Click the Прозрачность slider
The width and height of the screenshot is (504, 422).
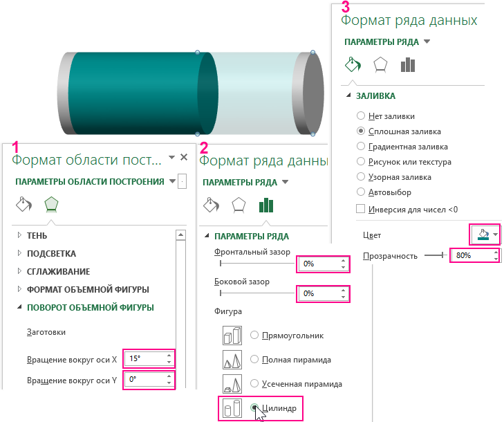[x=436, y=255]
